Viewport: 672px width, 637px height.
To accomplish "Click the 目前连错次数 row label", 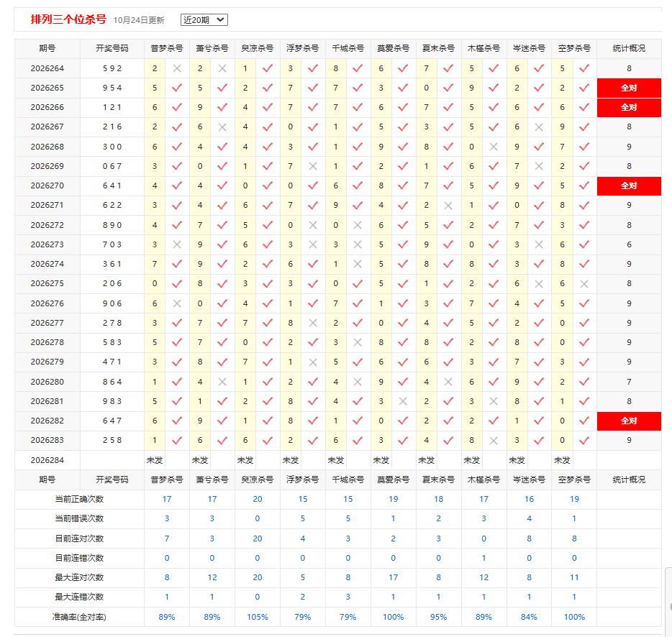I will pyautogui.click(x=79, y=558).
